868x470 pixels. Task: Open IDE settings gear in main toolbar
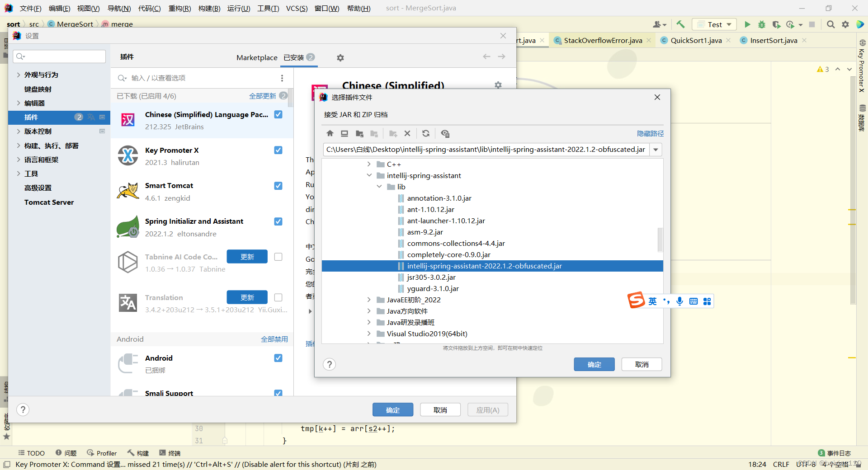click(845, 24)
